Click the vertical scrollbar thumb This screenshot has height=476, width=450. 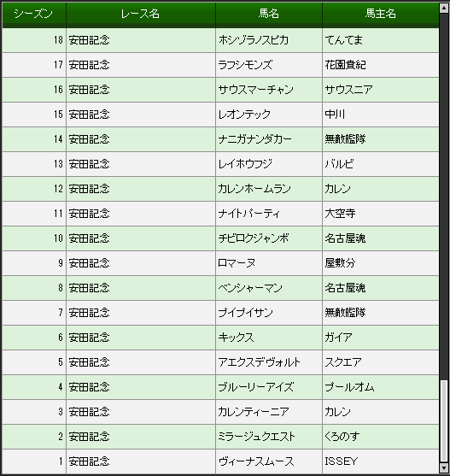444,421
